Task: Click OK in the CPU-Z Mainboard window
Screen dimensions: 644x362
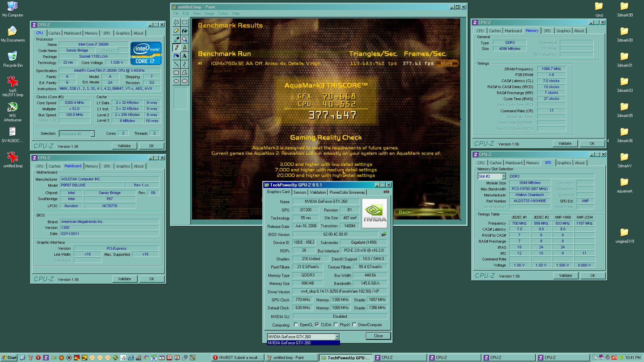Action: click(x=152, y=279)
